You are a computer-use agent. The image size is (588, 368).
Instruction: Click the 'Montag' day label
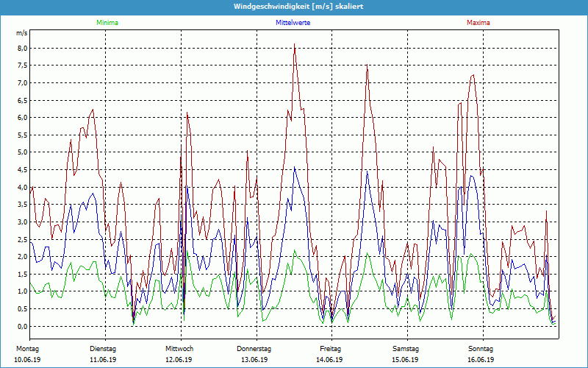point(27,349)
